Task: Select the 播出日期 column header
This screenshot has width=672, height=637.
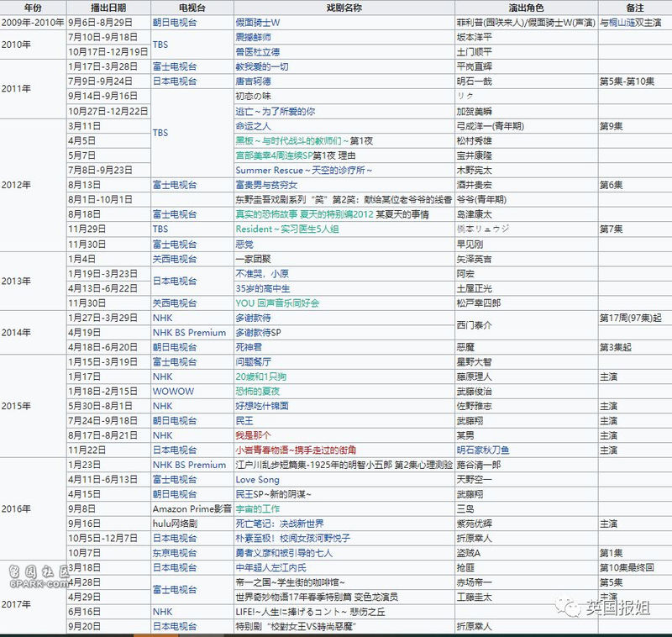Action: [108, 8]
